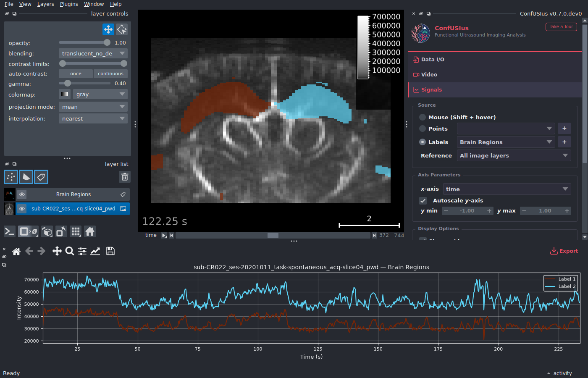Export the signals plot
Screen dimensions: 588x378
(x=564, y=251)
